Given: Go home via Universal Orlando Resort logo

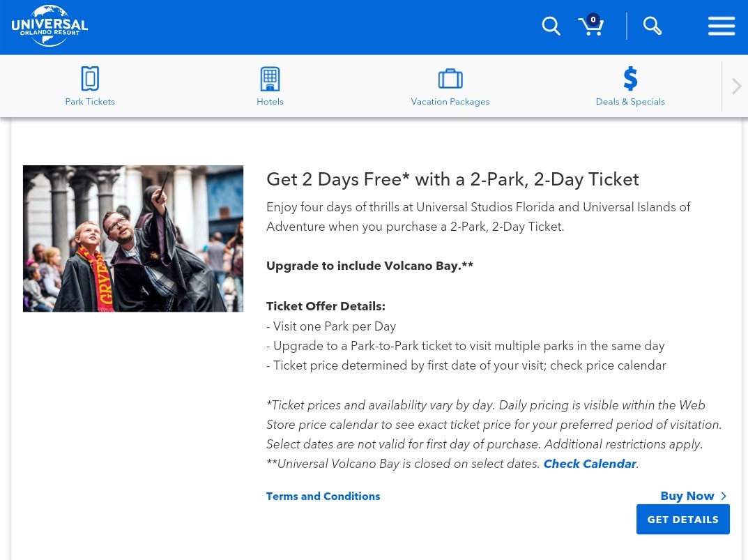Looking at the screenshot, I should tap(49, 27).
